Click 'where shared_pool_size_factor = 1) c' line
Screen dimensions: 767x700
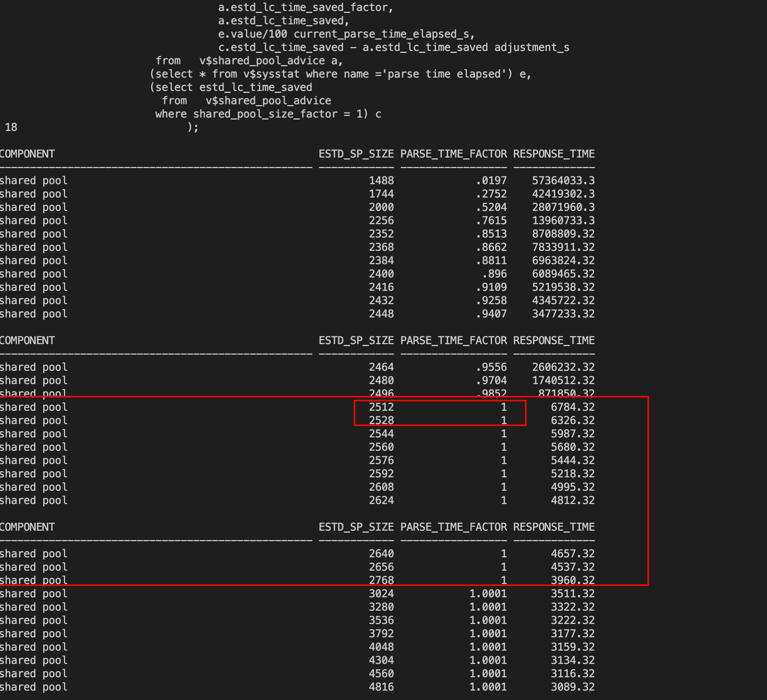click(x=268, y=114)
